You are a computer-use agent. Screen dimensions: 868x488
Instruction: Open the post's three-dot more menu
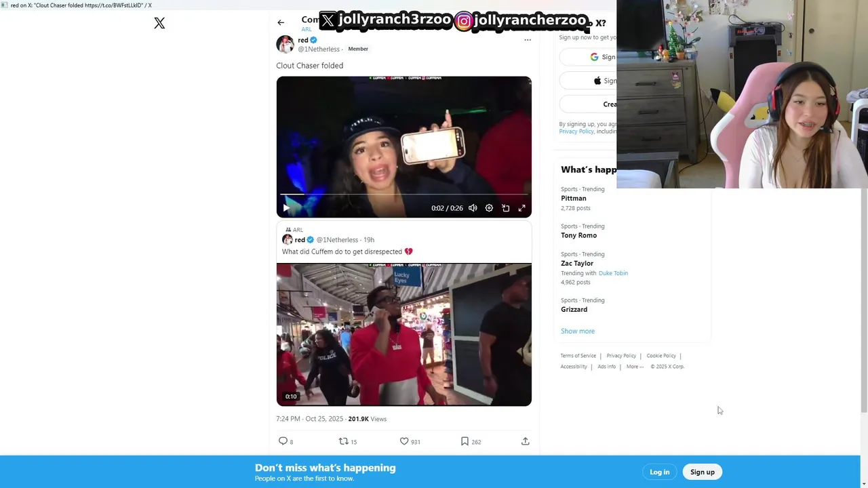pyautogui.click(x=528, y=40)
